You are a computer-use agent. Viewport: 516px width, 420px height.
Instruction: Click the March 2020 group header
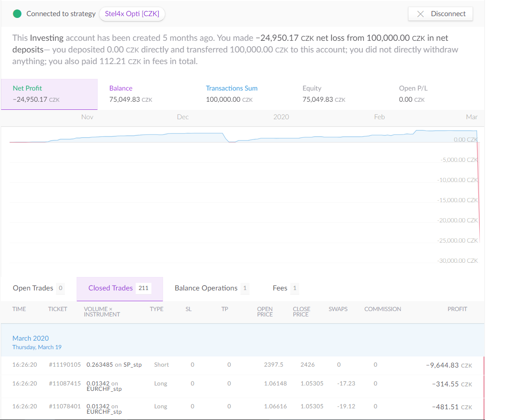click(x=30, y=338)
